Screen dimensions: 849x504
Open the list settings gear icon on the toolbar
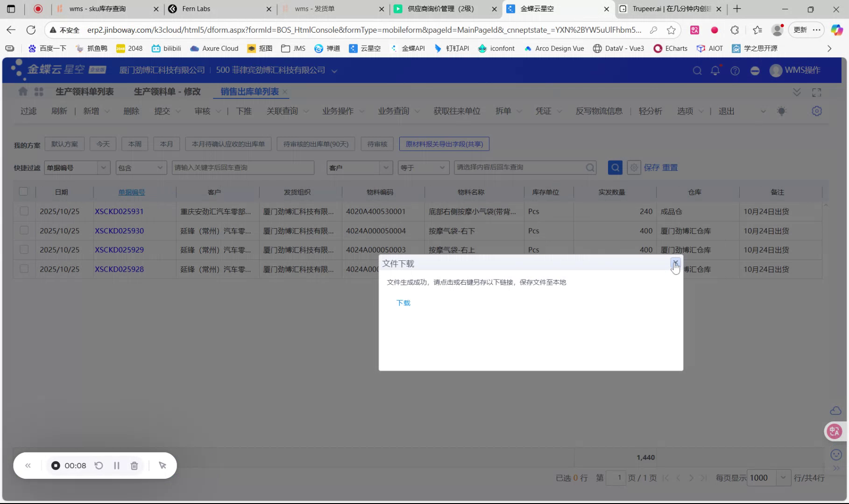(816, 111)
